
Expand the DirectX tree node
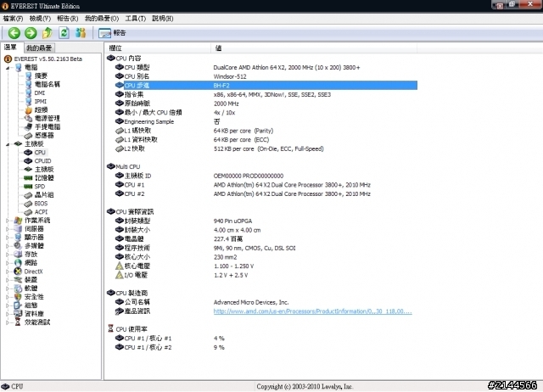pos(8,272)
